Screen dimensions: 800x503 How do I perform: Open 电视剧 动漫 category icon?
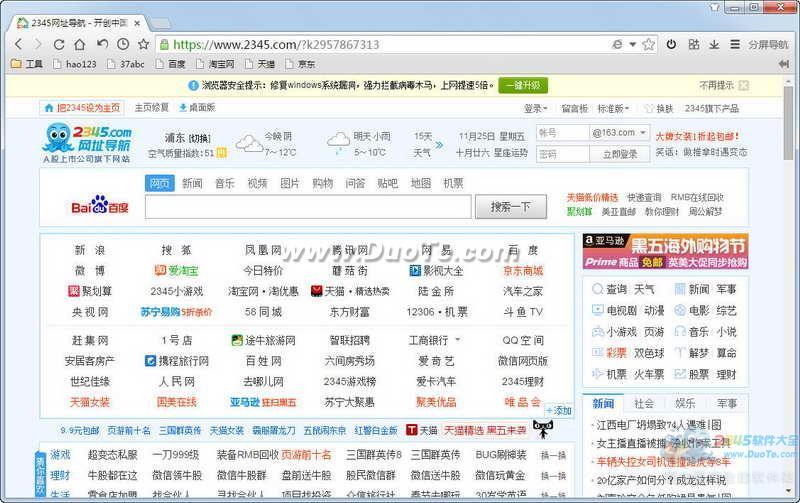[597, 310]
